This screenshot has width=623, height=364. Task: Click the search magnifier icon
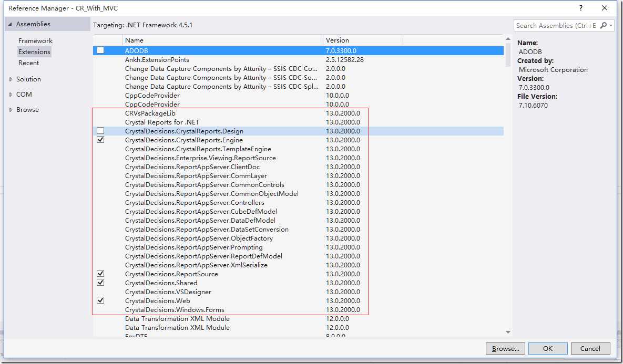pyautogui.click(x=603, y=25)
